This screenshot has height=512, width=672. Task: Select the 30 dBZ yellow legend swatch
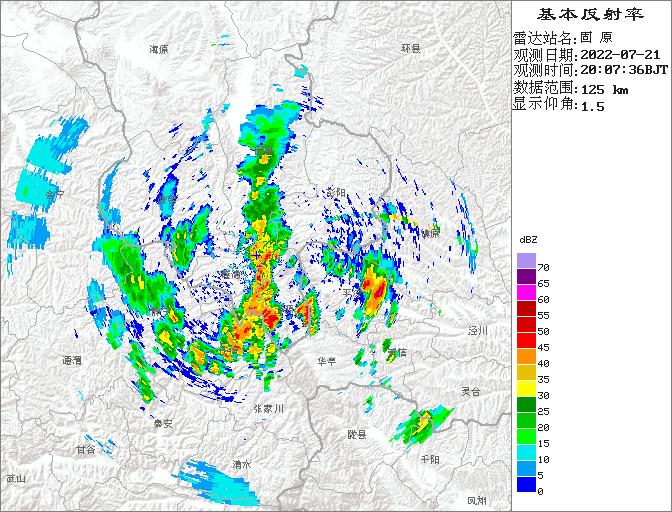[526, 388]
